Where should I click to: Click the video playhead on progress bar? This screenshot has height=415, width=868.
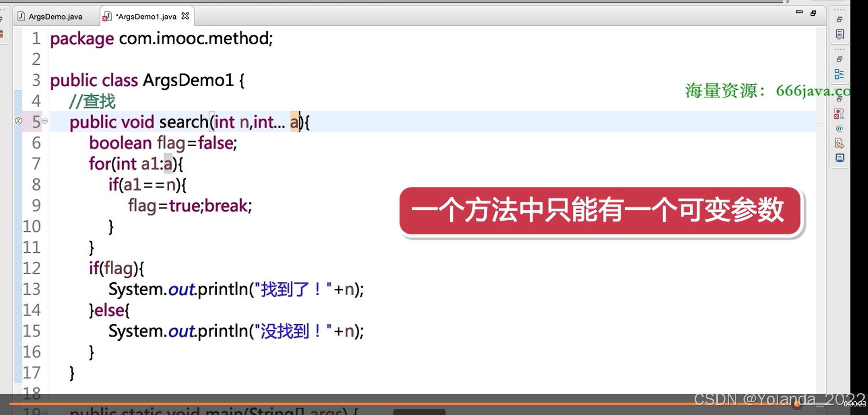(x=797, y=404)
